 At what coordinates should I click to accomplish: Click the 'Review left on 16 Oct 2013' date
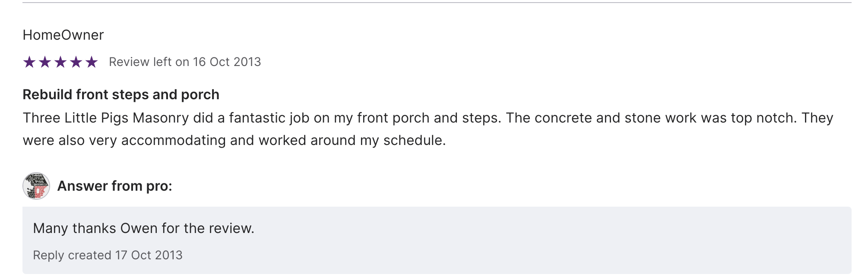(185, 62)
